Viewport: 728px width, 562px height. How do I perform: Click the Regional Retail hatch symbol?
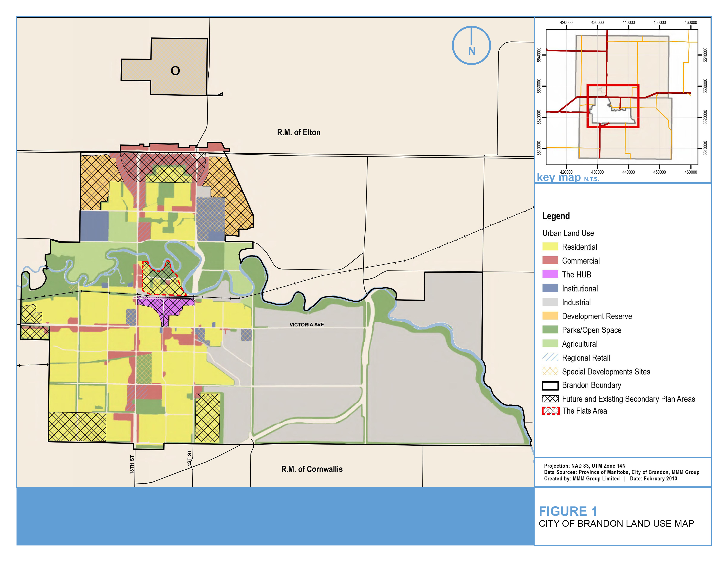click(550, 357)
